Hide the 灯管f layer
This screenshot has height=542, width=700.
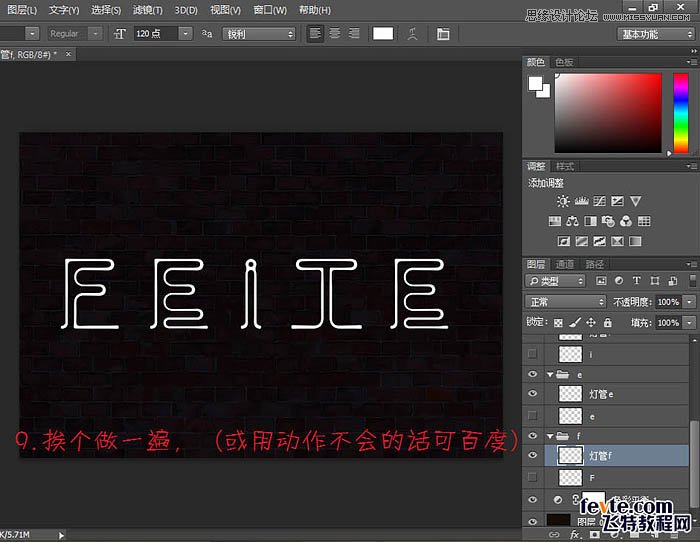[x=533, y=455]
